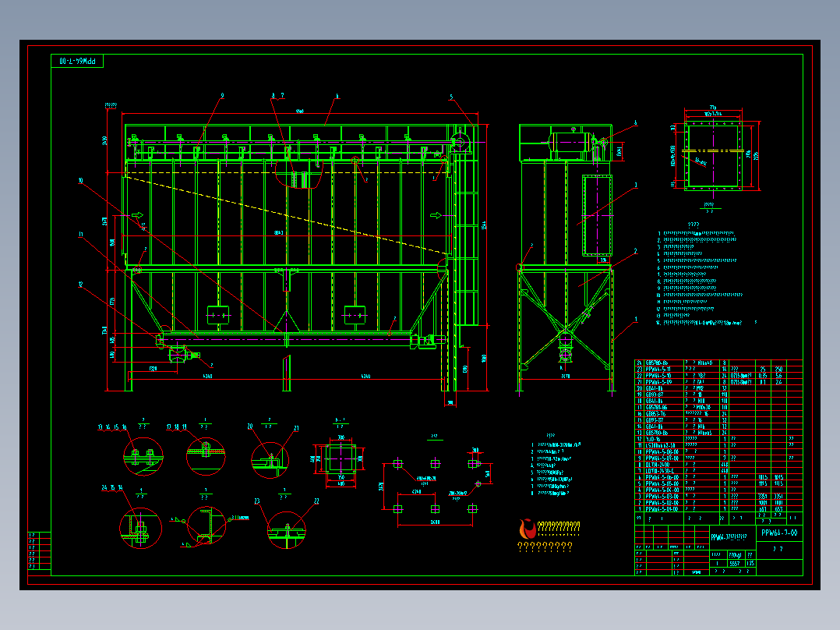
Task: Click the PPW64-7-00 drawing number in title block
Action: (x=779, y=533)
